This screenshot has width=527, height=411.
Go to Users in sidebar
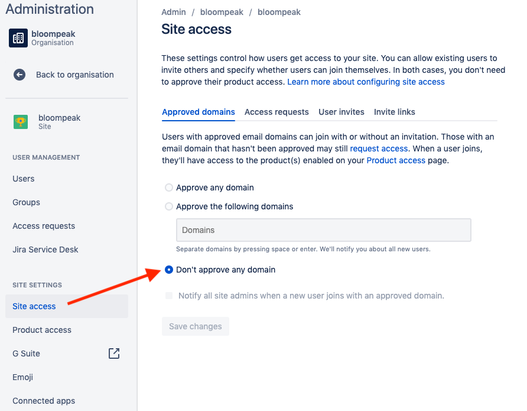(24, 179)
